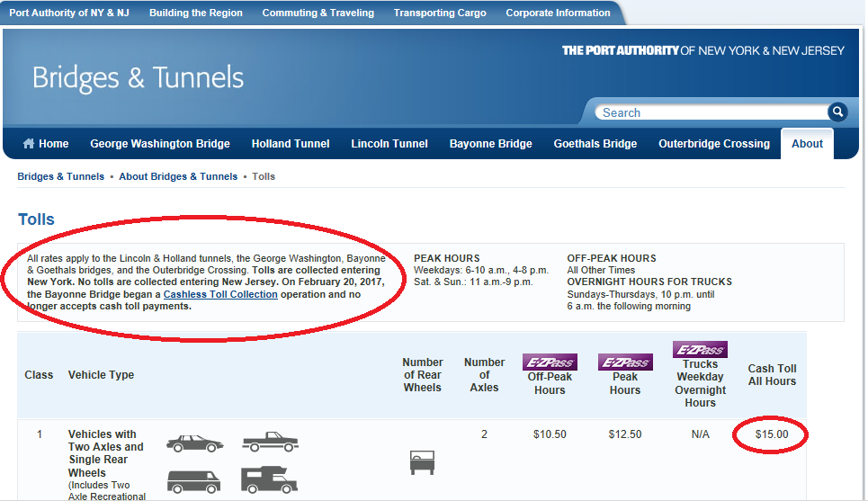Click OVERNIGHT HOURS FOR TRUCKS heading

point(649,282)
